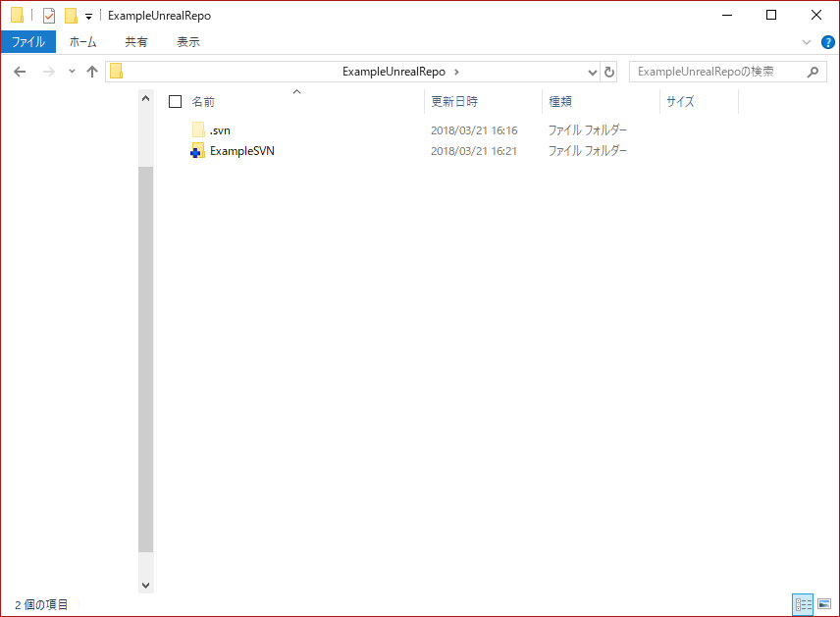Open the address bar history dropdown
The height and width of the screenshot is (617, 840).
[x=592, y=72]
